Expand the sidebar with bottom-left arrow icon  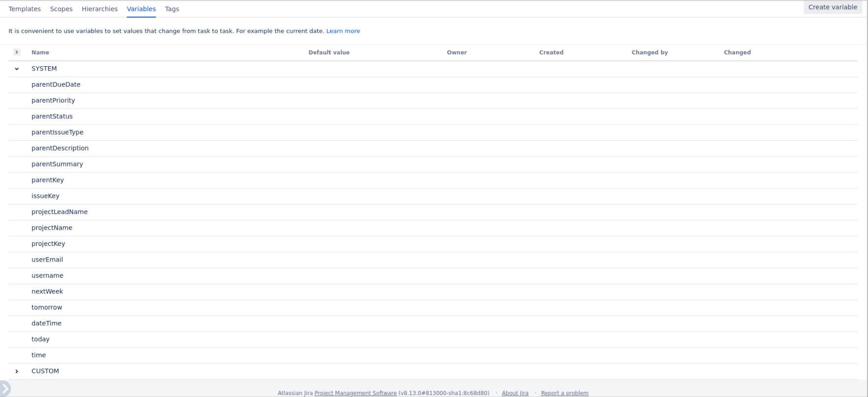5,389
